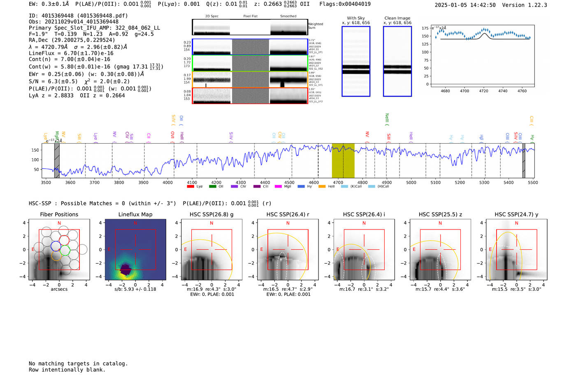This screenshot has height=392, width=576.
Task: Click the Gaussian emission-line fit plot
Action: 483,56
